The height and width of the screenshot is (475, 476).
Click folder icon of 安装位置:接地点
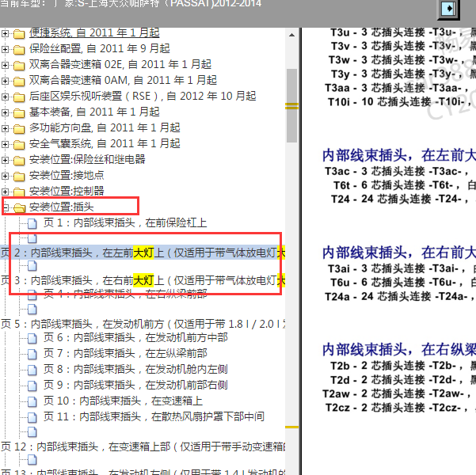point(19,176)
